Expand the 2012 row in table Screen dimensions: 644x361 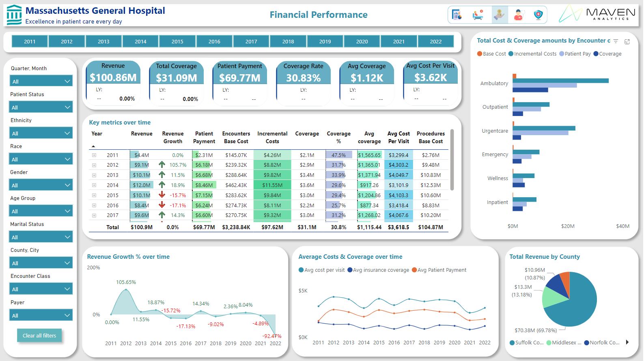(94, 165)
